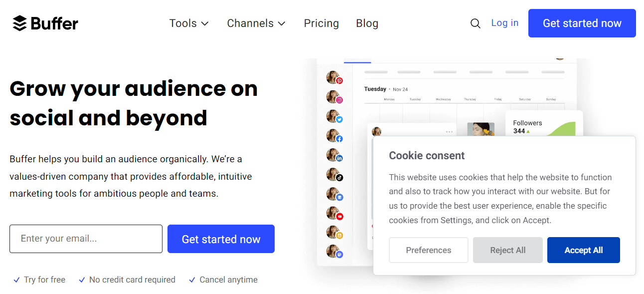The image size is (644, 294).
Task: Expand the Channels dropdown menu
Action: 256,23
